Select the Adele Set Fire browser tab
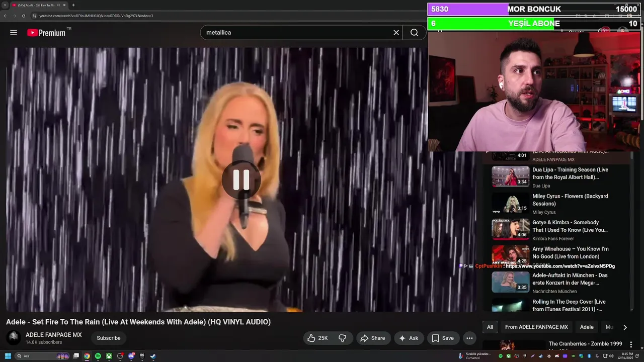 39,5
